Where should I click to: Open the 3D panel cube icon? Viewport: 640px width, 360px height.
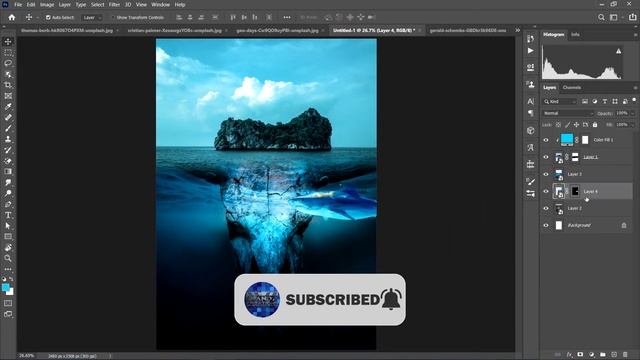530,131
